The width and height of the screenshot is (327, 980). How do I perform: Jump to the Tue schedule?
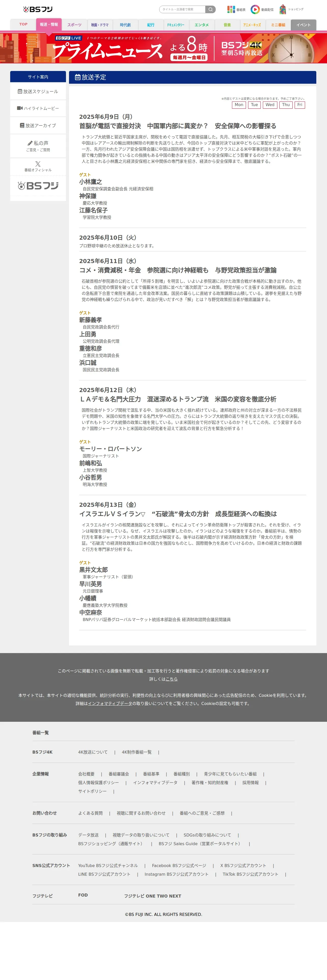pyautogui.click(x=254, y=105)
